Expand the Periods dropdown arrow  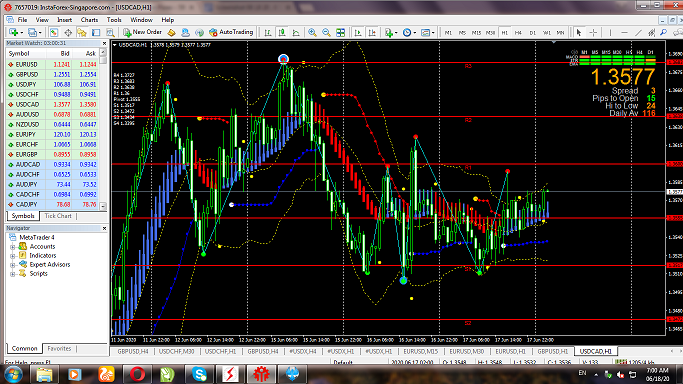[415, 33]
